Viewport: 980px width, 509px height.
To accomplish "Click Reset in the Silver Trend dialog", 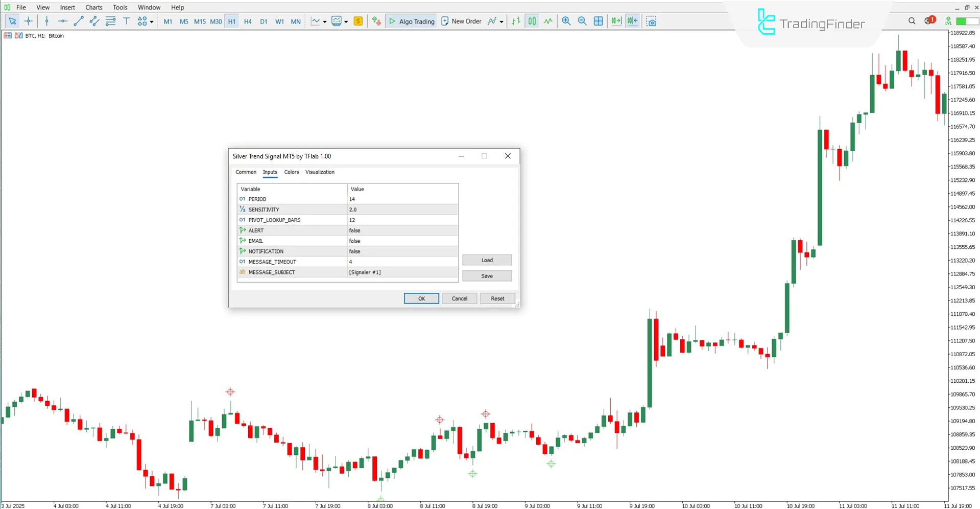I will [x=496, y=298].
